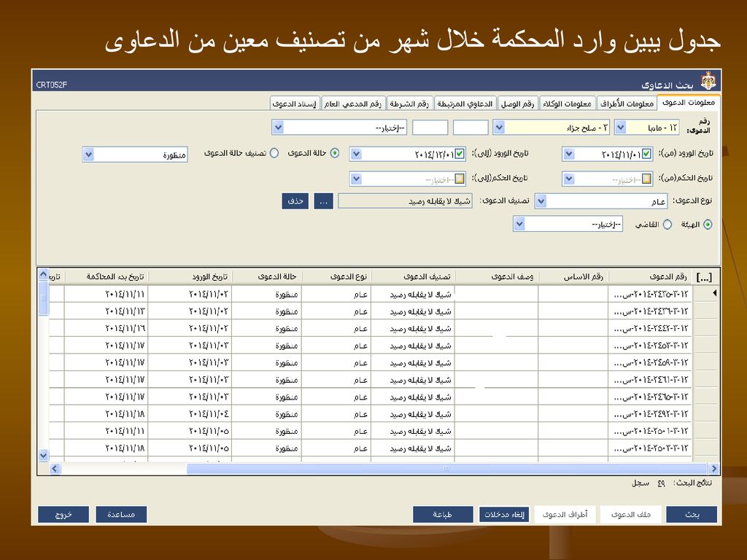Click trial start date ٢٠١٤/١١/١٦ cell

click(x=105, y=329)
